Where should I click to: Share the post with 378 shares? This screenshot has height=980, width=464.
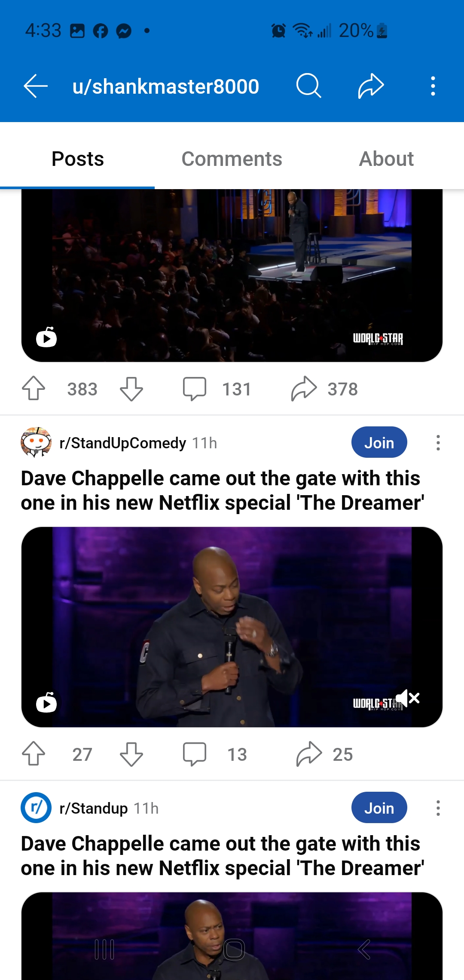point(324,389)
